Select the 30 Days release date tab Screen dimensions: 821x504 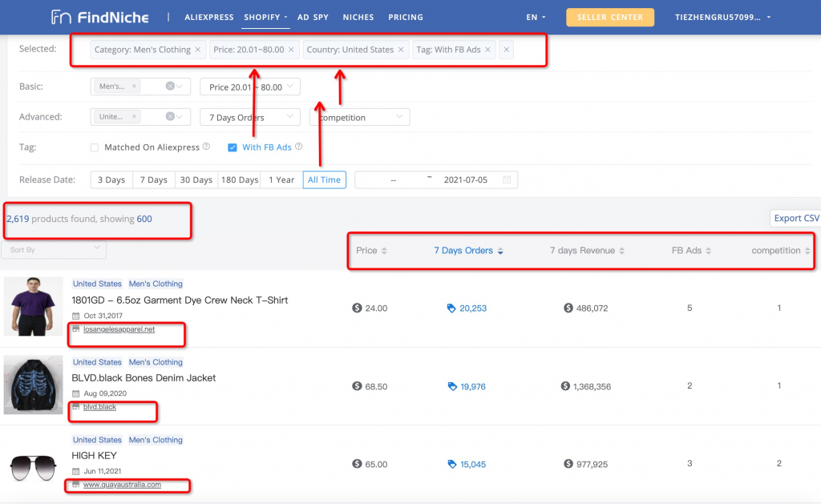[x=196, y=179]
